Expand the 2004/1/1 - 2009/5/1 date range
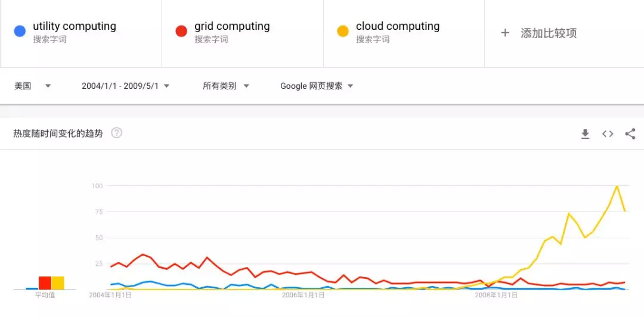This screenshot has width=644, height=317. point(126,86)
